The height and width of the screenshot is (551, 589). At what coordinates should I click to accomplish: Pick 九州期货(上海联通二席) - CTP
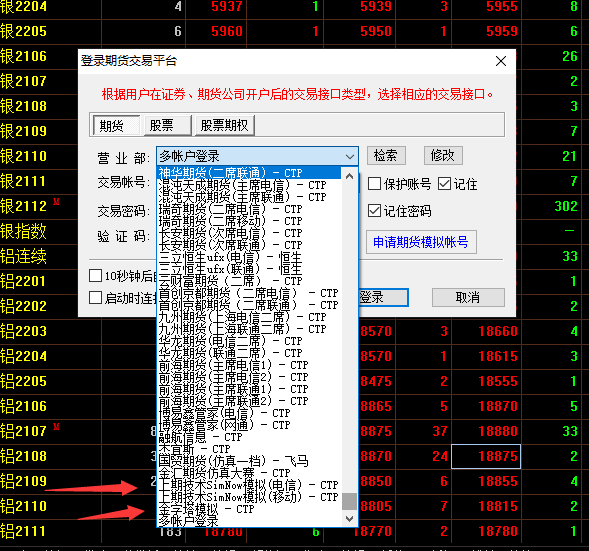[x=249, y=329]
